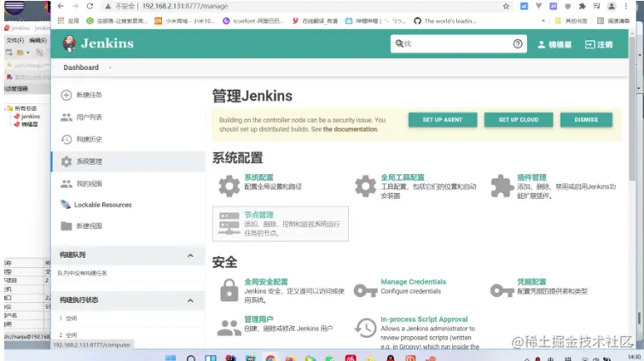Click 新建任务 plus icon in sidebar
The image size is (644, 361).
67,95
